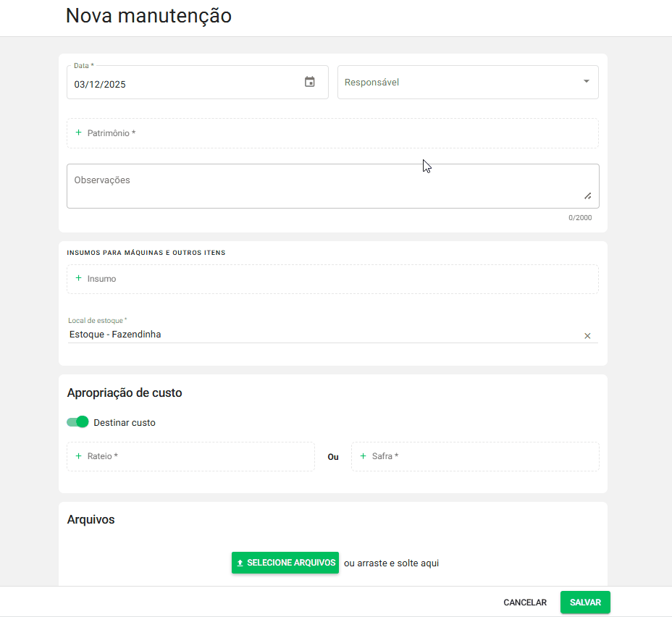Click the plus icon beside Rateio

[78, 456]
